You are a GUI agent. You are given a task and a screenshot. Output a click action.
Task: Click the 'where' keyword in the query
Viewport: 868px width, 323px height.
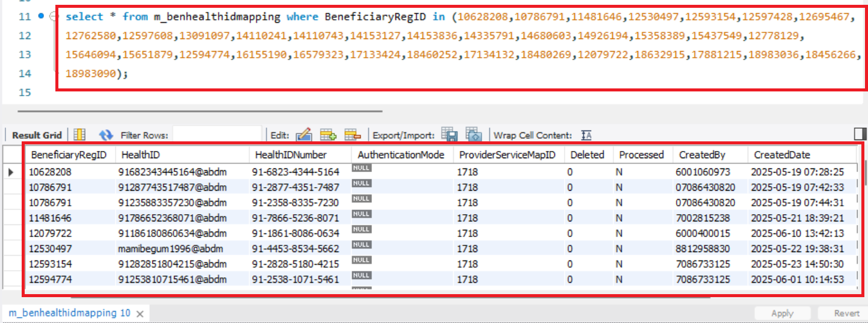302,16
